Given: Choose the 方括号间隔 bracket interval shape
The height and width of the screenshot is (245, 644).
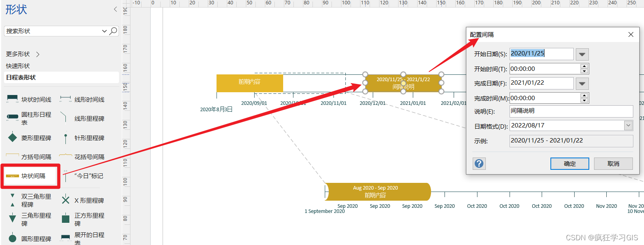Looking at the screenshot, I should 29,157.
